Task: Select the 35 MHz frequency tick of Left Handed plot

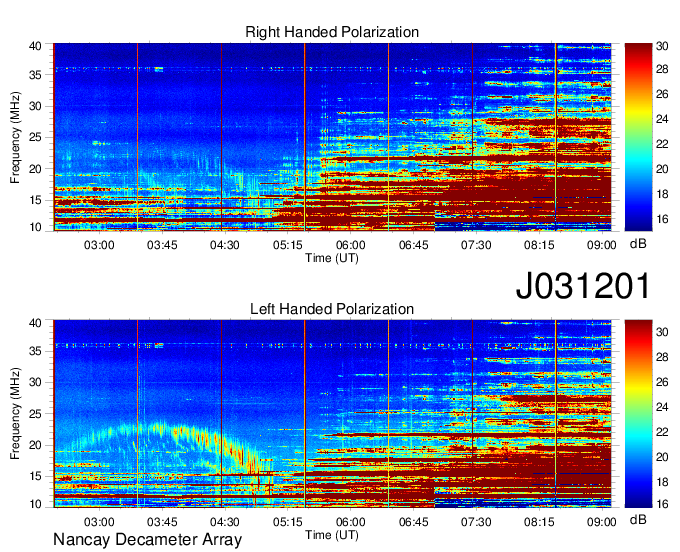Action: pos(35,352)
